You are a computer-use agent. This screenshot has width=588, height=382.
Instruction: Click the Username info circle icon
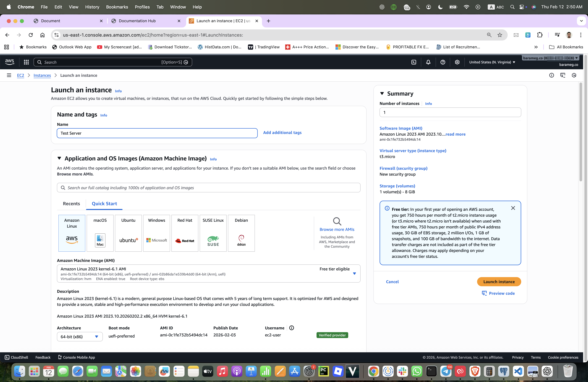coord(292,328)
